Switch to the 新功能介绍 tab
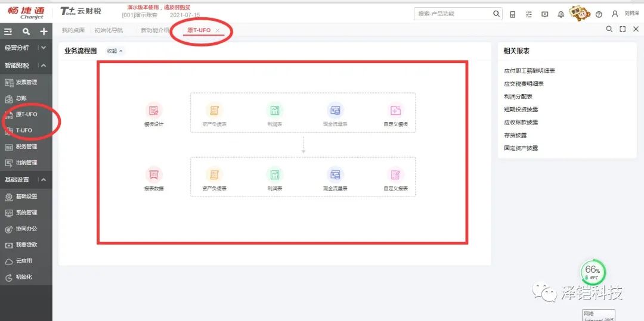 tap(155, 30)
